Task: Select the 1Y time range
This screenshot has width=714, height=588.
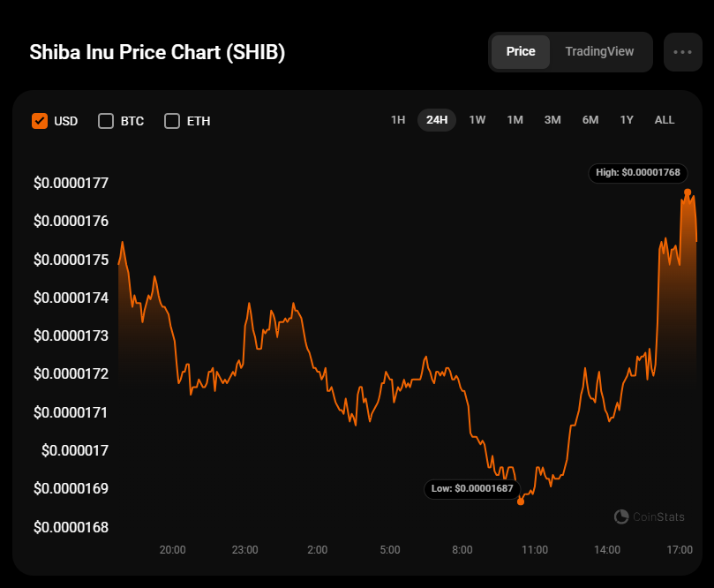Action: click(x=627, y=120)
